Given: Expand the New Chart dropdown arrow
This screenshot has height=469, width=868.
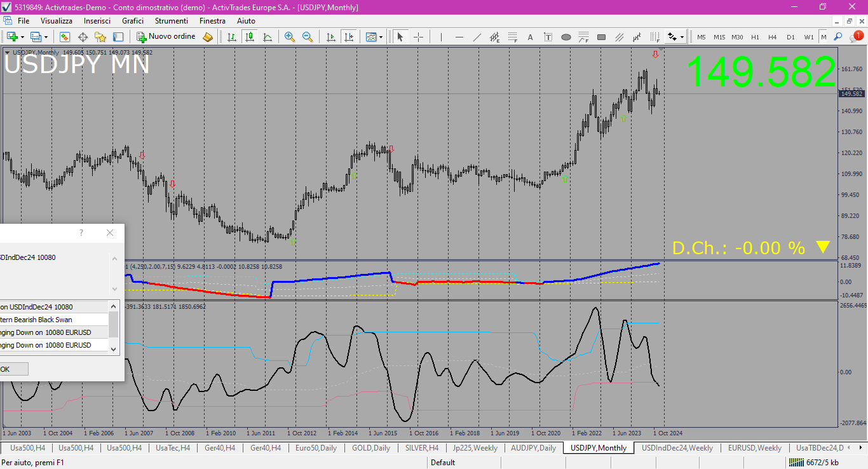Looking at the screenshot, I should pos(22,37).
